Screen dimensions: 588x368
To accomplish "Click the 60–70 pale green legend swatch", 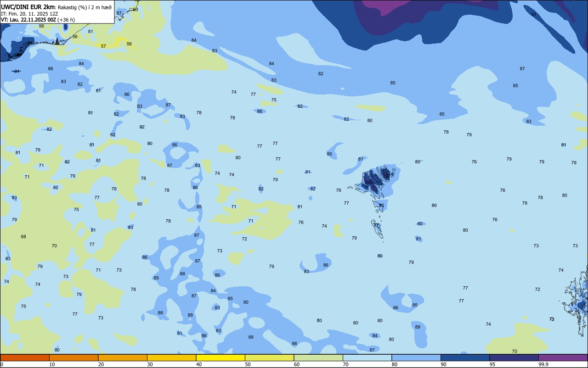I will pyautogui.click(x=318, y=357).
